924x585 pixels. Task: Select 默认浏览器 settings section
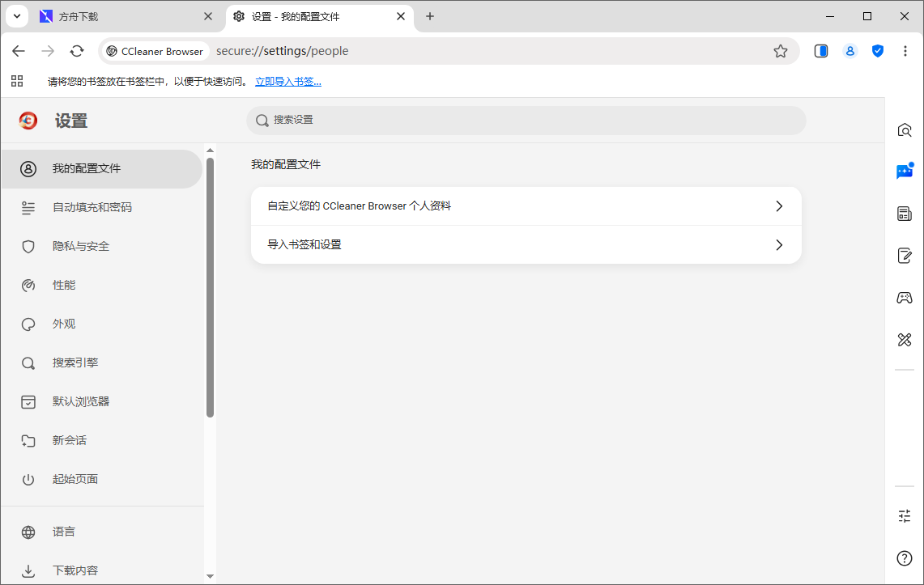[x=82, y=401]
